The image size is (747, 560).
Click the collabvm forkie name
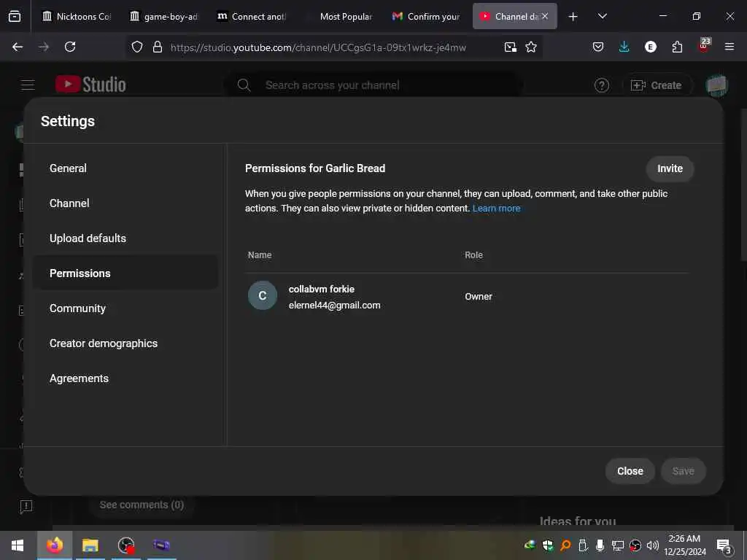321,289
